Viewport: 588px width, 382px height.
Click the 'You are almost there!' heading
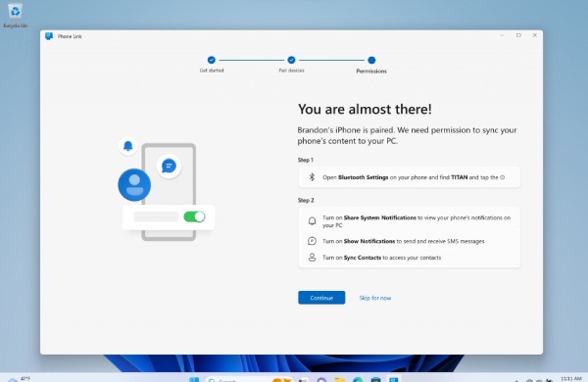tap(365, 109)
